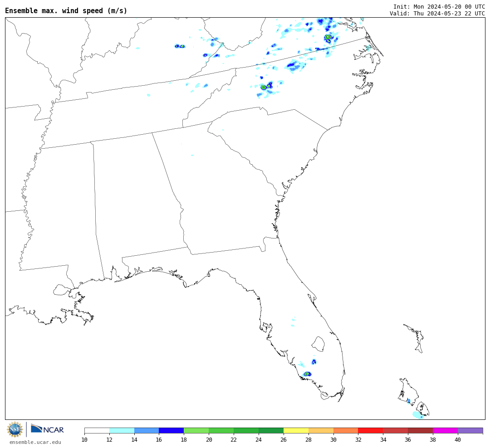Select the dark red 36-38 colorbar segment
This screenshot has height=448, width=490.
pyautogui.click(x=420, y=431)
